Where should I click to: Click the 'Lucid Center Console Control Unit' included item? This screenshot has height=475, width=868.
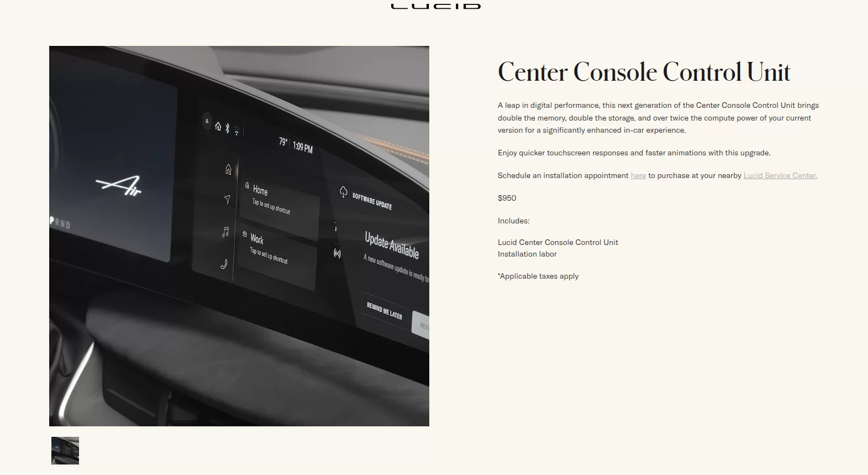pyautogui.click(x=557, y=242)
